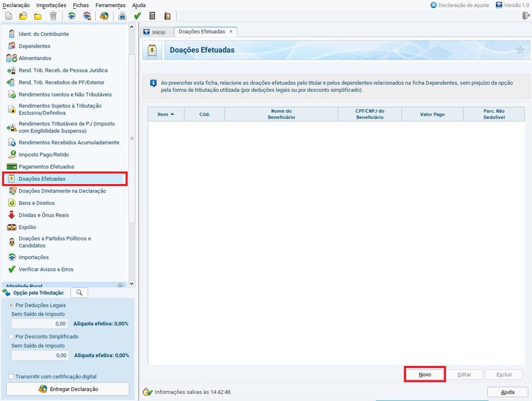Click Desconto Simplificado tax balance field
Viewport: 532px width, 401px height.
click(x=40, y=355)
